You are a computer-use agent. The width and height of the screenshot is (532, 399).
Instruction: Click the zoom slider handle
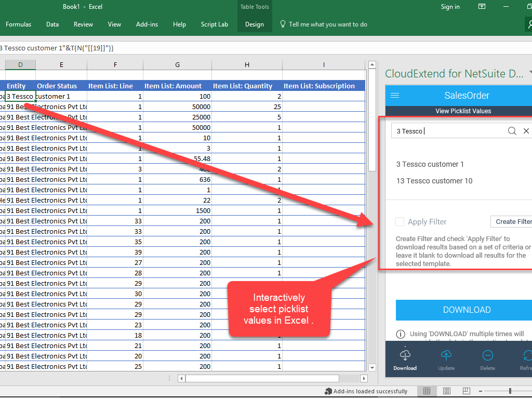coord(510,391)
